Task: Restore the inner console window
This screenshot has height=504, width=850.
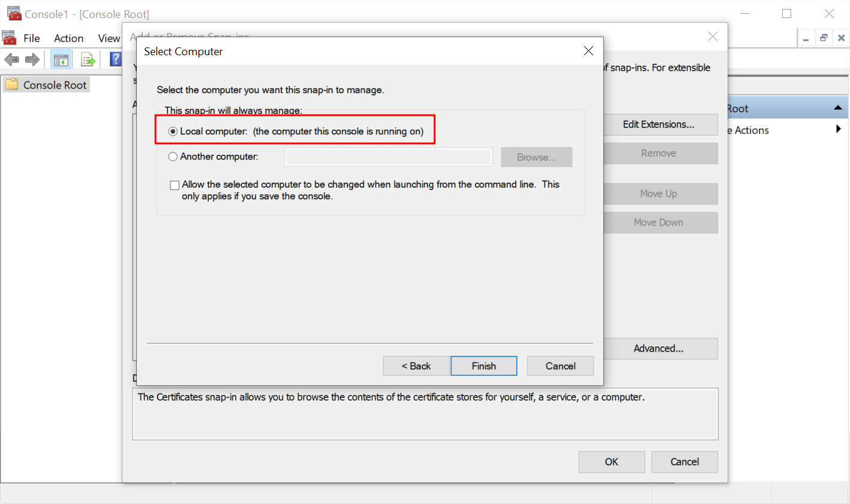Action: click(824, 38)
